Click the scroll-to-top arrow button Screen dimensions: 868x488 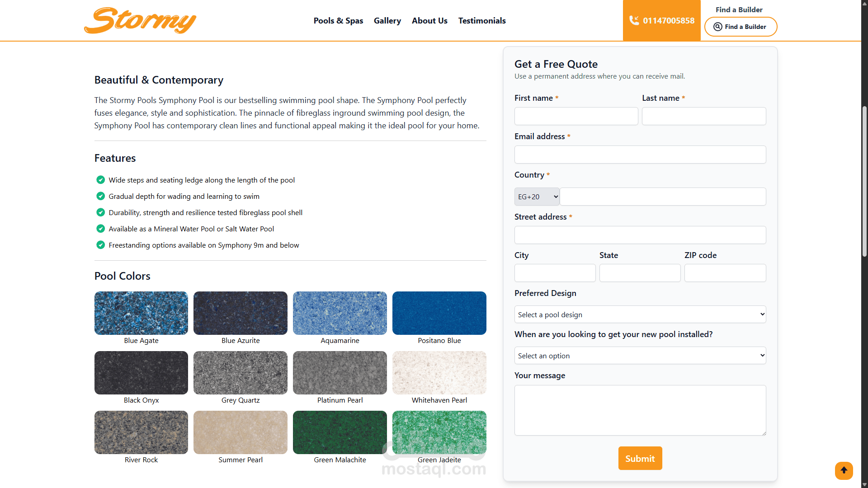coord(844,470)
